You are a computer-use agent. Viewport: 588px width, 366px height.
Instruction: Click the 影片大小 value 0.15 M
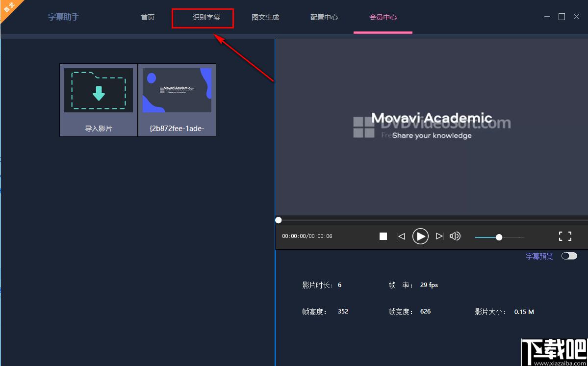pos(524,312)
